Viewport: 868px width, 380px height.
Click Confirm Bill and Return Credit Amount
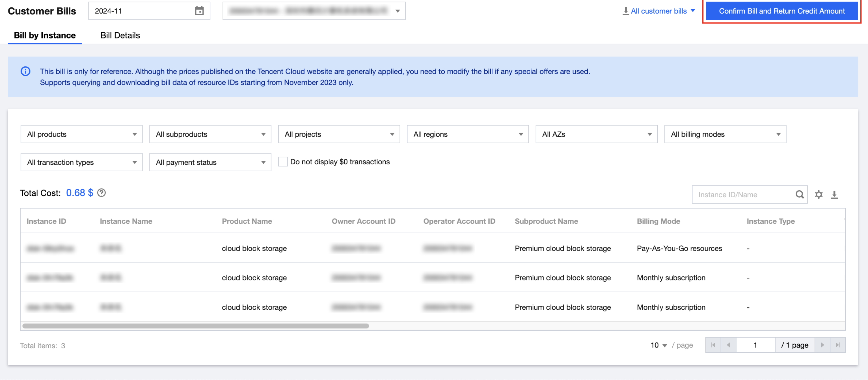781,11
